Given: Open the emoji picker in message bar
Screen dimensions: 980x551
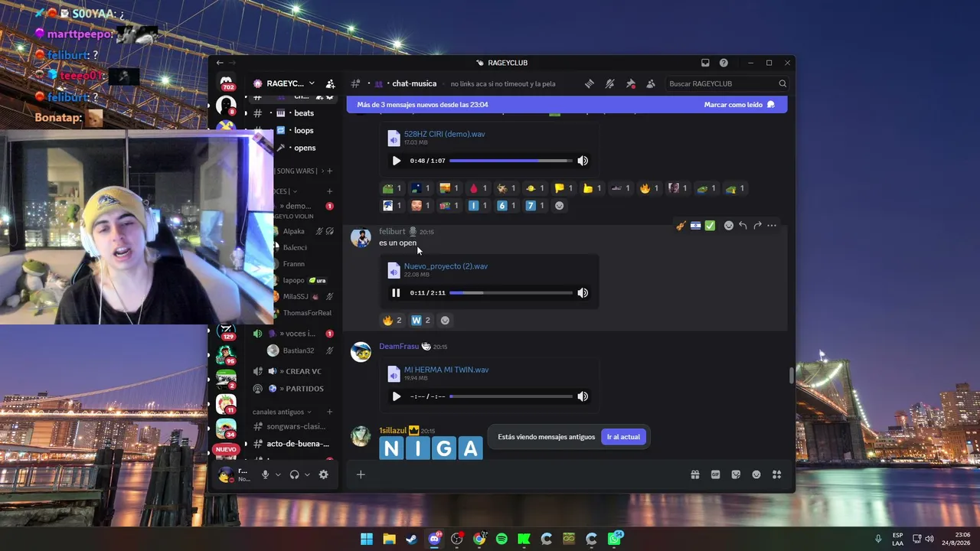Looking at the screenshot, I should click(756, 474).
